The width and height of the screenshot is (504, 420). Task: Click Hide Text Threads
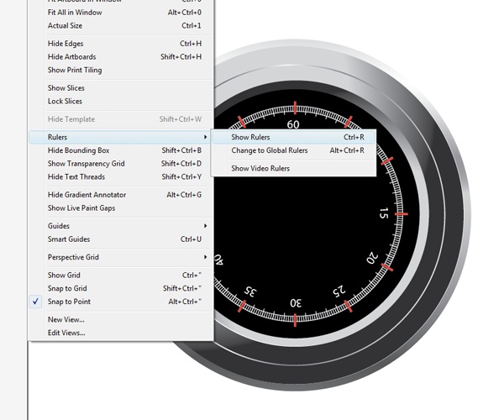coord(121,176)
